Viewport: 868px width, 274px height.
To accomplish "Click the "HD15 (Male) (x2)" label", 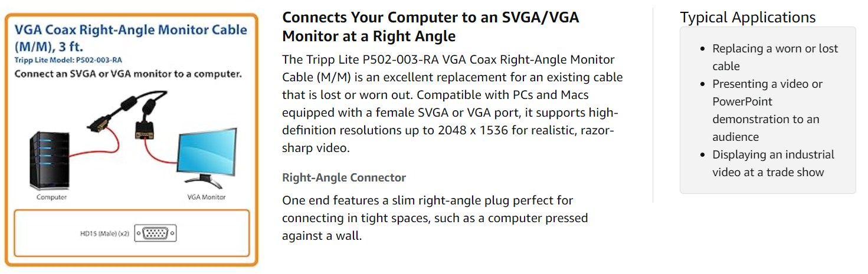I will click(105, 234).
